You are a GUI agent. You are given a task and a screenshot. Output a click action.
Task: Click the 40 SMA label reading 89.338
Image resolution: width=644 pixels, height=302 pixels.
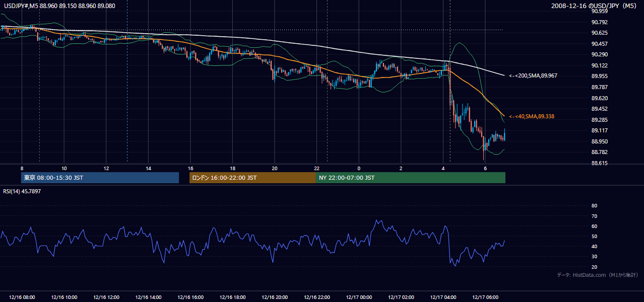[532, 116]
